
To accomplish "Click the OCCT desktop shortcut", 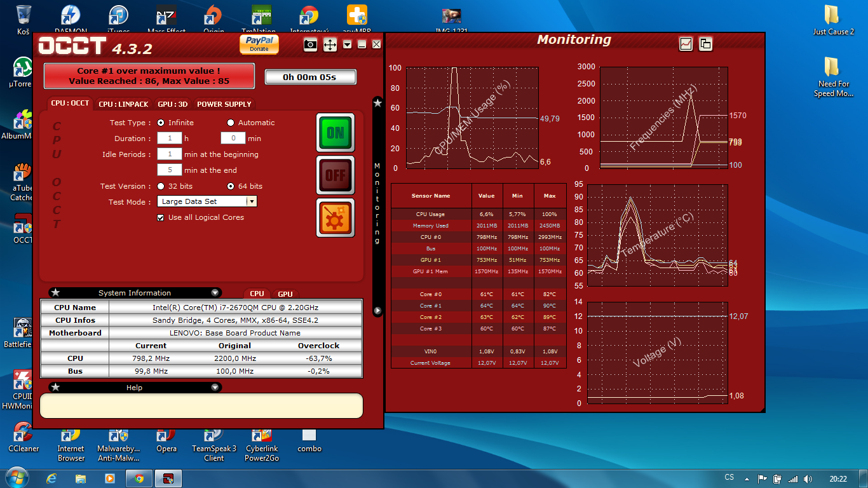I will (23, 229).
